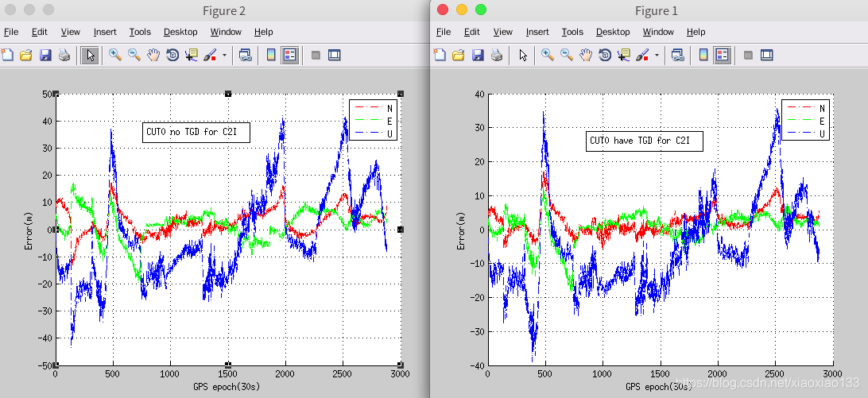Click New Figure icon in Figure 1

440,55
